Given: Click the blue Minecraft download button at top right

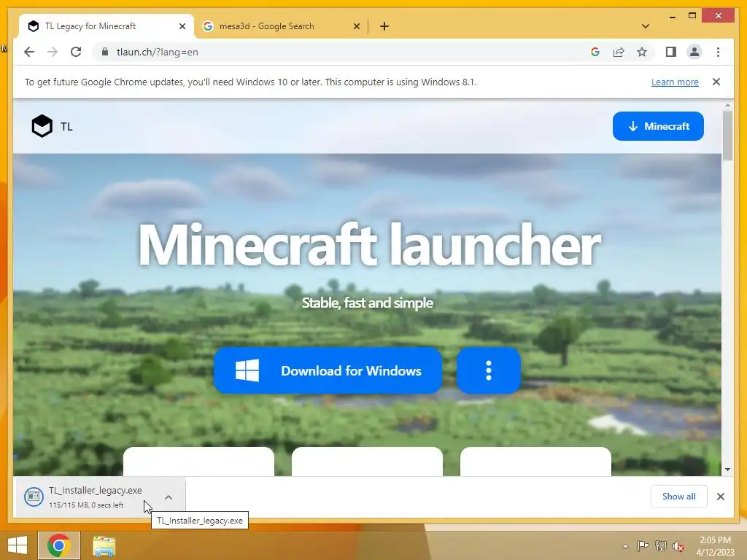Looking at the screenshot, I should pos(658,126).
